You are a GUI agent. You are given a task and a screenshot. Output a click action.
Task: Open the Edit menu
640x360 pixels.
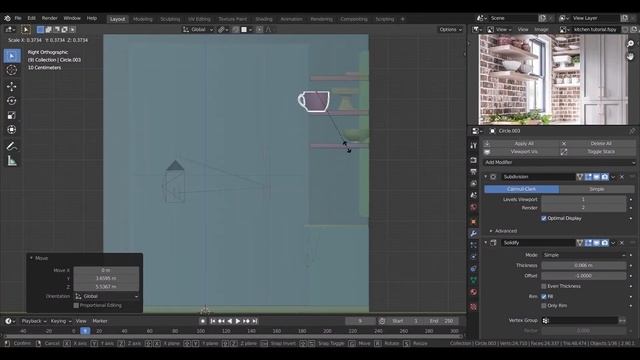coord(31,18)
